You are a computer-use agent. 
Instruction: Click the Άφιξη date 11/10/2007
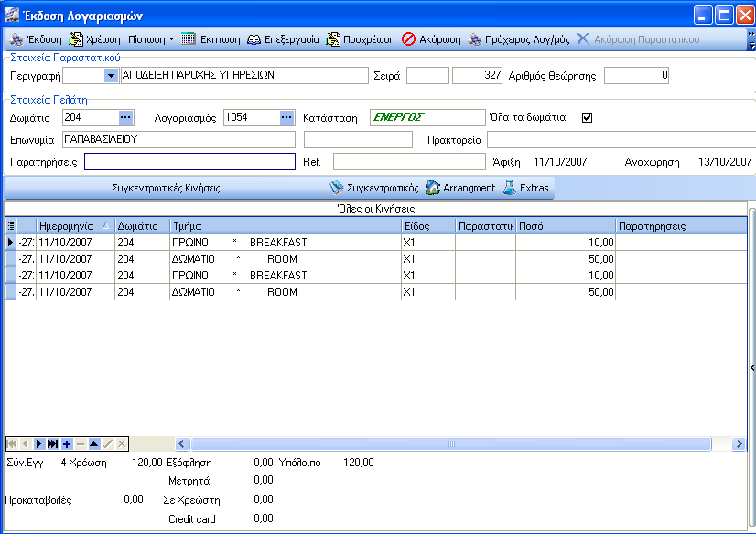click(x=560, y=162)
